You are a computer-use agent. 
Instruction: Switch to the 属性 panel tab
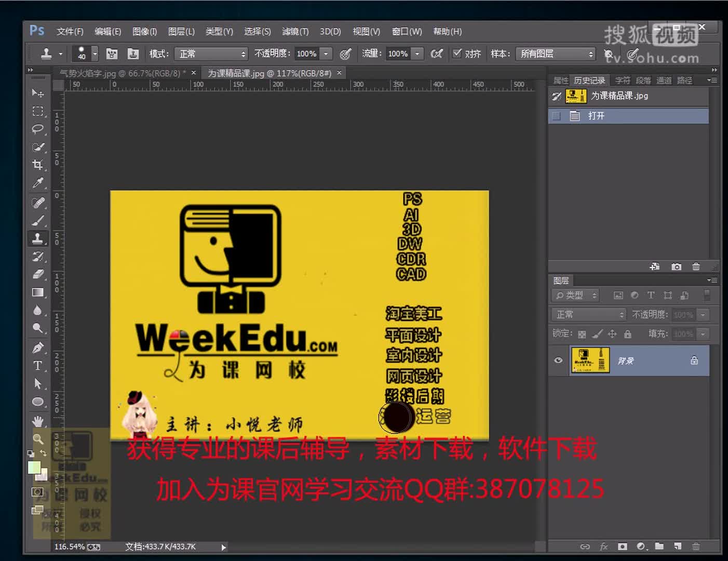pyautogui.click(x=561, y=81)
